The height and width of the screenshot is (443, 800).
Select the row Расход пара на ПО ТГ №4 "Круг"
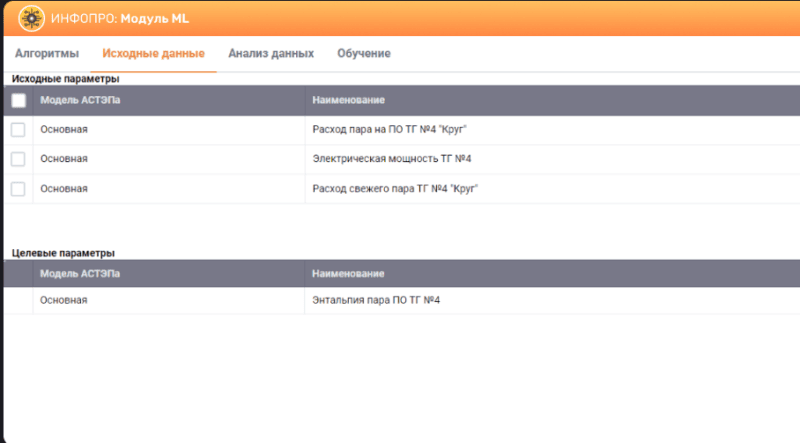389,130
